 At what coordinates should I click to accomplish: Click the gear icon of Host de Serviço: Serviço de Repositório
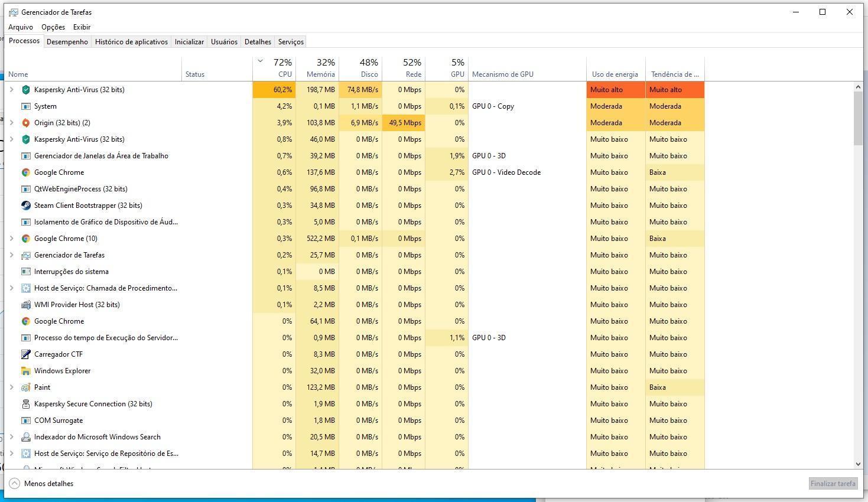[25, 454]
